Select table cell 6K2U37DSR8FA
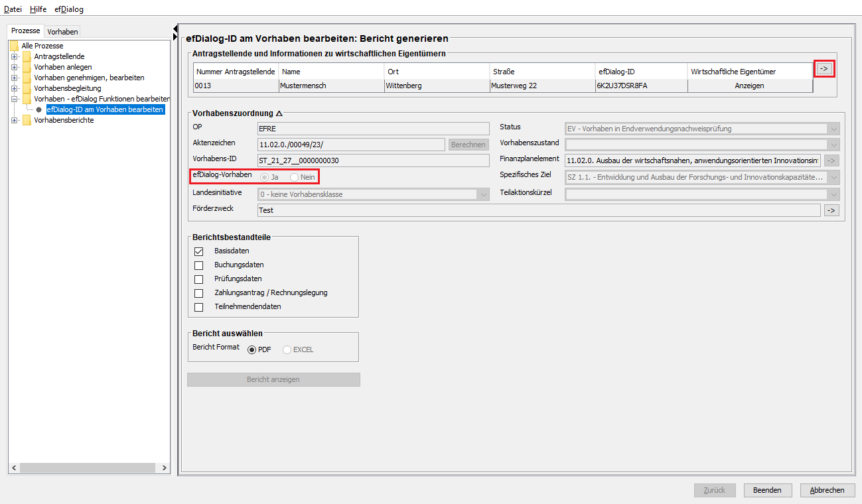Image resolution: width=862 pixels, height=504 pixels. (x=641, y=86)
